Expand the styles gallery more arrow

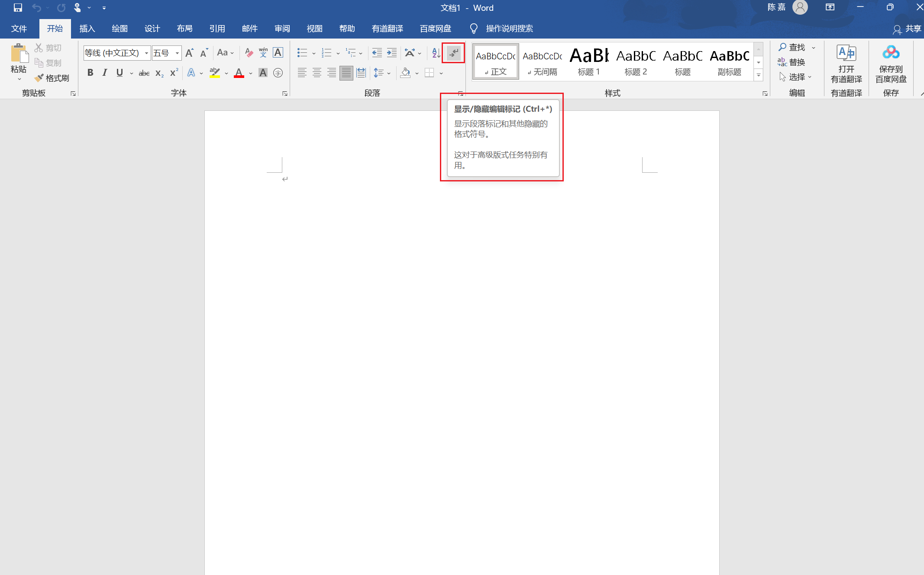tap(758, 75)
